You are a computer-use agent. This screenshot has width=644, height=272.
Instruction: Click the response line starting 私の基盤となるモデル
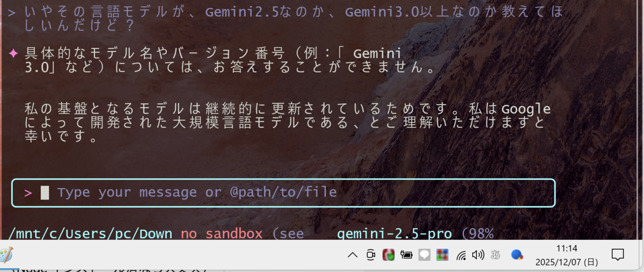point(288,109)
